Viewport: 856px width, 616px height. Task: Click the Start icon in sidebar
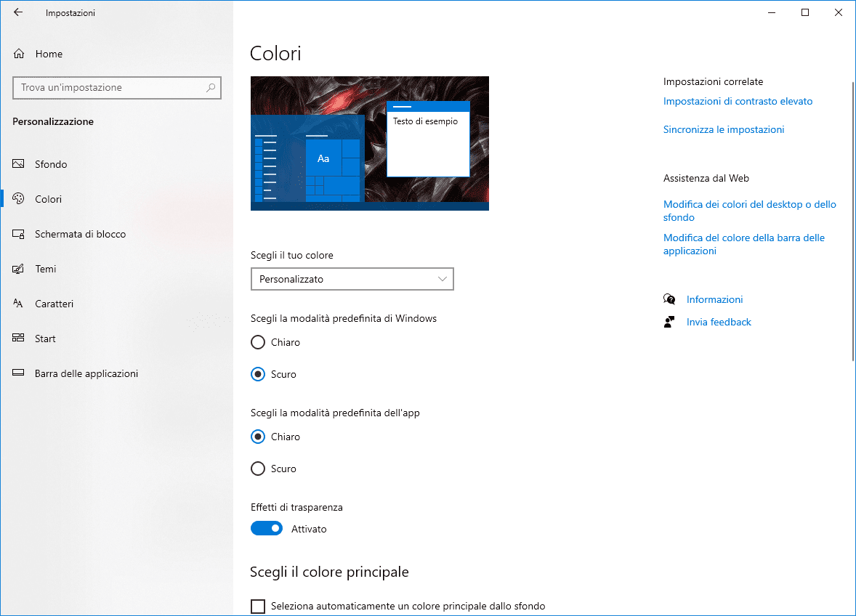[x=19, y=339]
